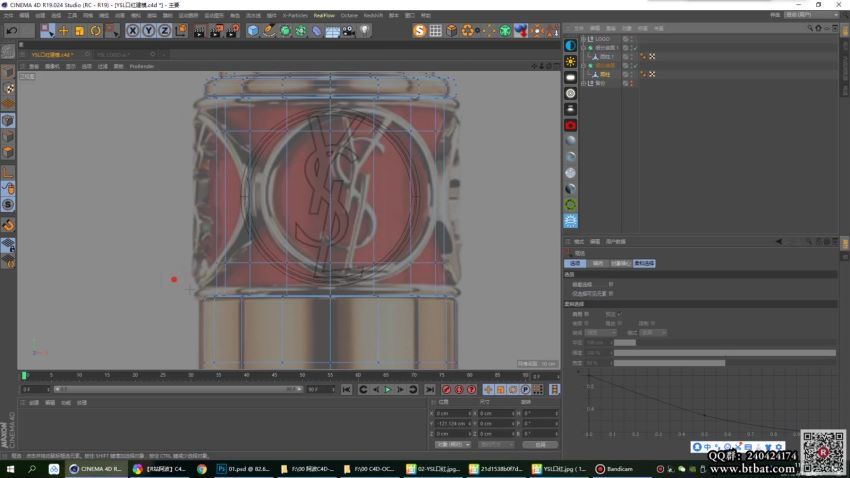
Task: Switch to the YSL orange document tab
Action: pyautogui.click(x=52, y=54)
